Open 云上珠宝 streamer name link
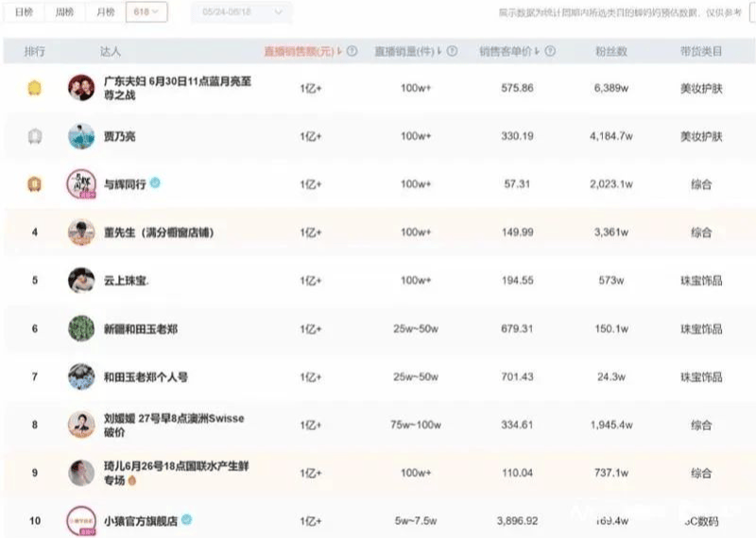 (126, 281)
